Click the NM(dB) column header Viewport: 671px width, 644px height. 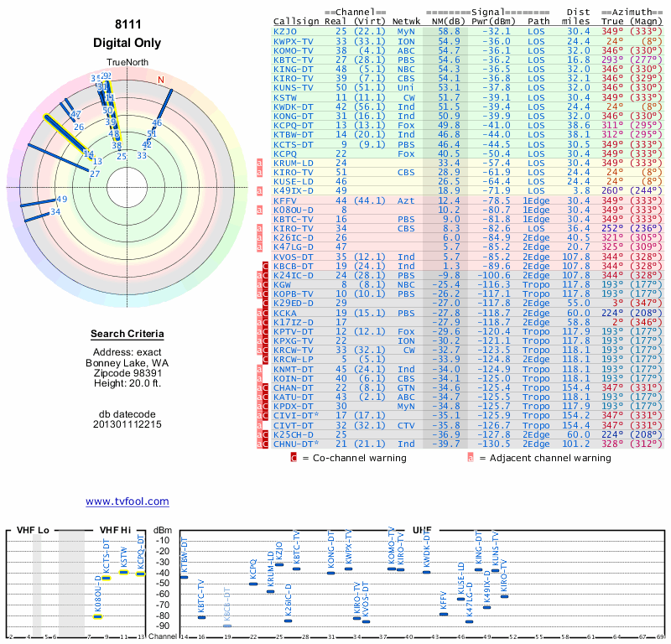[448, 22]
